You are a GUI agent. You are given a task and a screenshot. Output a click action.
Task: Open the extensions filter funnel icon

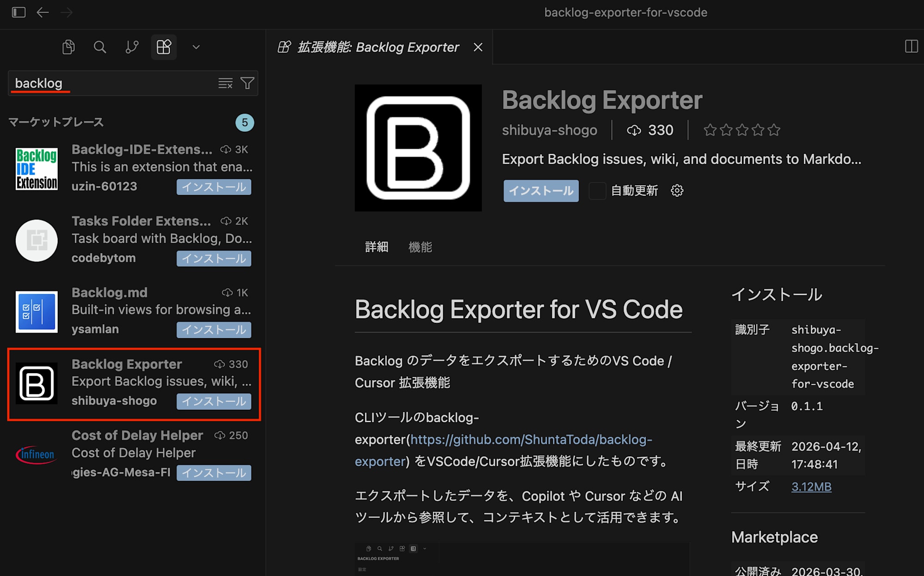click(x=247, y=83)
